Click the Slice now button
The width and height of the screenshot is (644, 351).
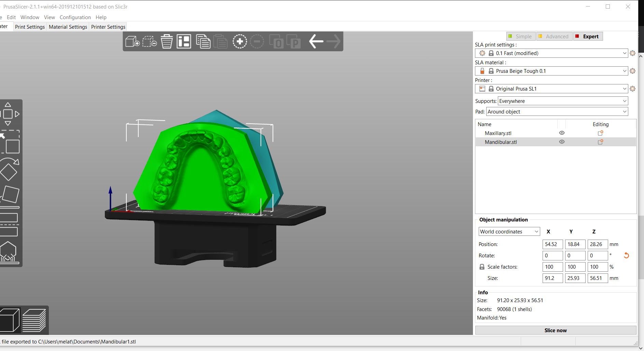tap(555, 330)
